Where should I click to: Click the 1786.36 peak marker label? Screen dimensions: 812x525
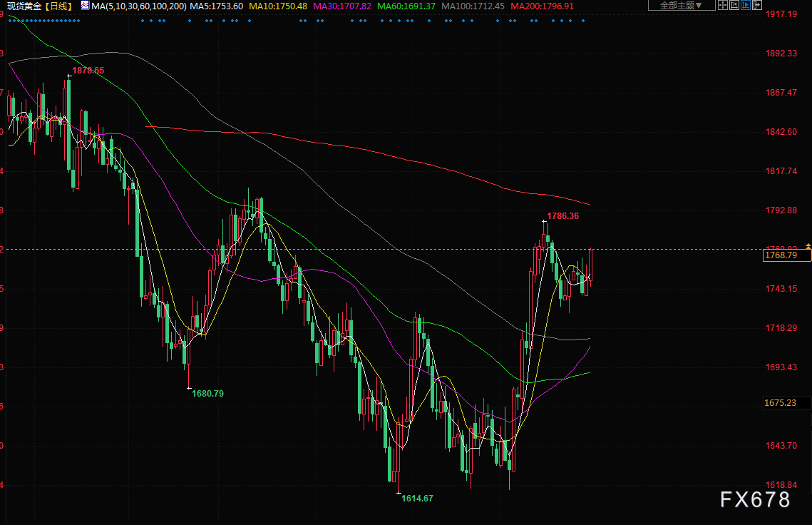point(563,216)
